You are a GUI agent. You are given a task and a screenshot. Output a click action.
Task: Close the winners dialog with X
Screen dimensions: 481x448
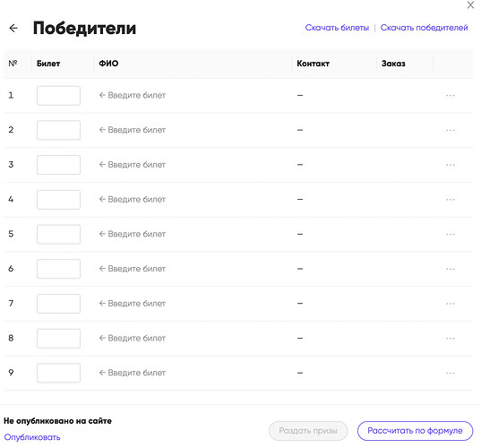[470, 4]
